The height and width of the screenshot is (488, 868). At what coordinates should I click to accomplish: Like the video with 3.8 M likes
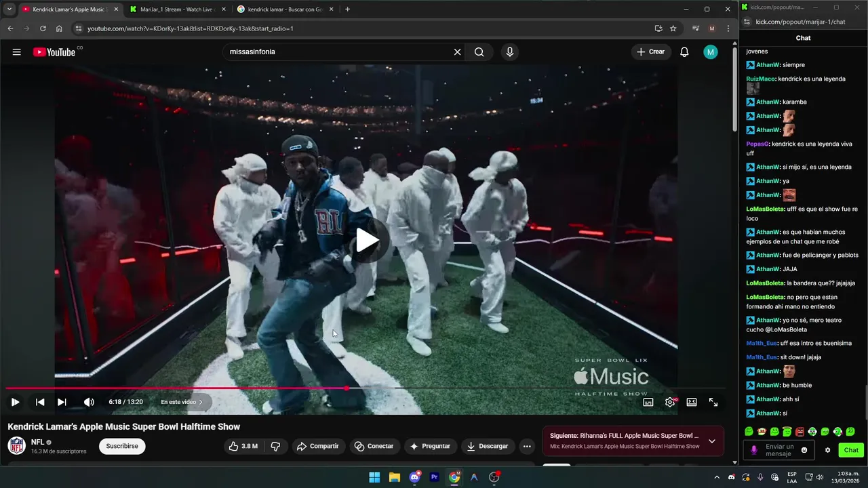coord(243,446)
